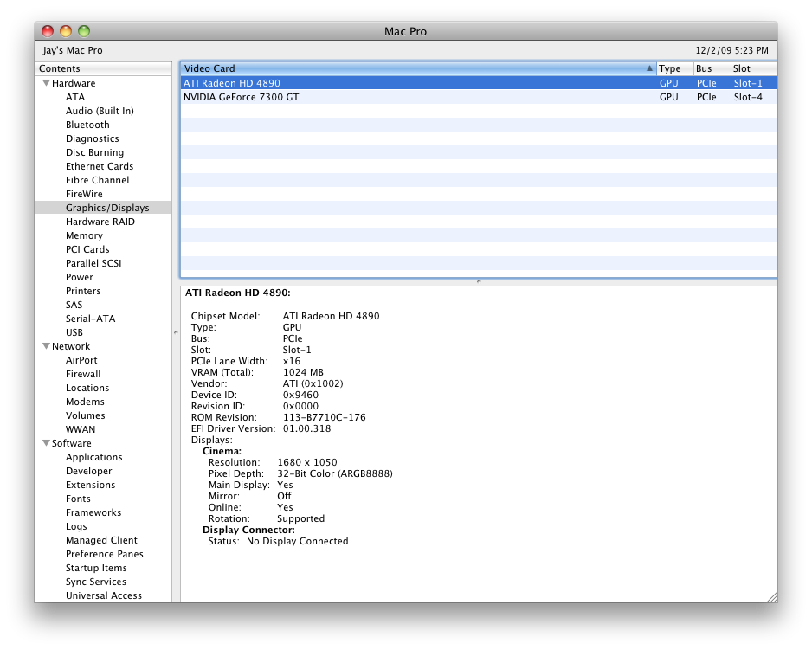
Task: Select Modems under Network
Action: (x=85, y=402)
